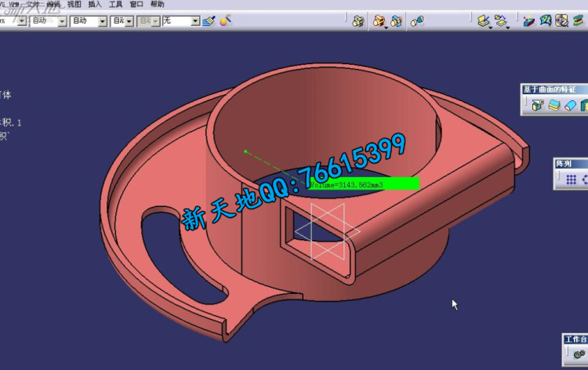Click the two-spheres Boolean operation icon
The width and height of the screenshot is (588, 370).
(418, 21)
